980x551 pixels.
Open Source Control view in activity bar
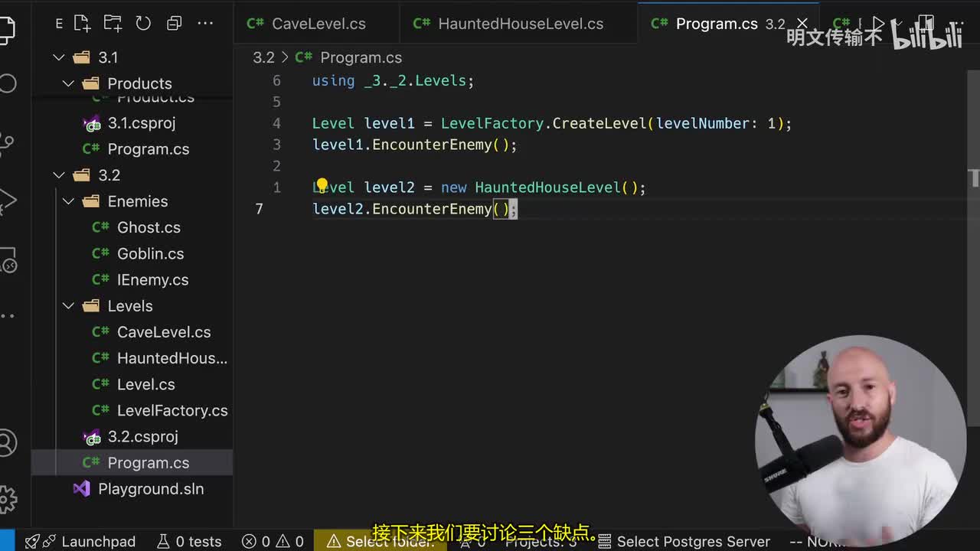(x=8, y=142)
